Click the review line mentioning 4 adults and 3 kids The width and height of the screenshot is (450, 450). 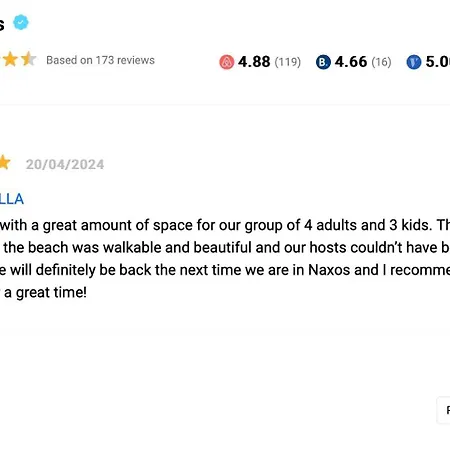(225, 225)
